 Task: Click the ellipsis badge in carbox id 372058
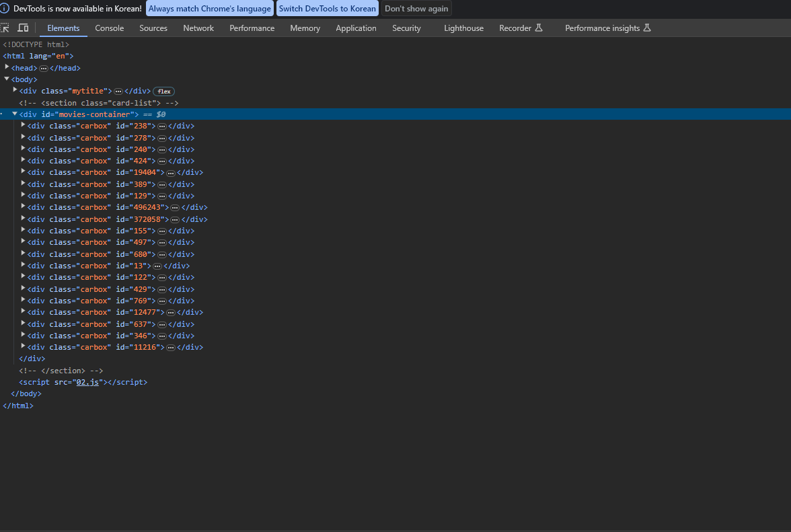(x=175, y=219)
